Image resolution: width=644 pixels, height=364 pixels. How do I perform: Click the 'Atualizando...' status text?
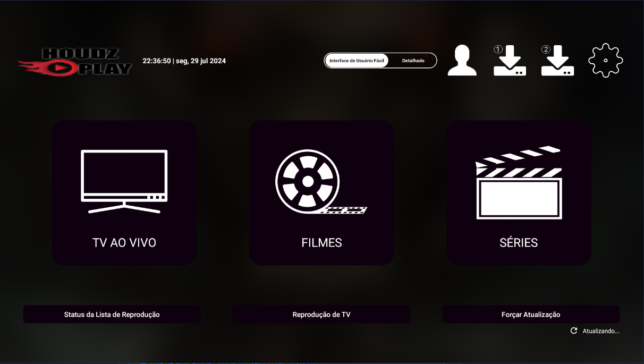(x=600, y=331)
